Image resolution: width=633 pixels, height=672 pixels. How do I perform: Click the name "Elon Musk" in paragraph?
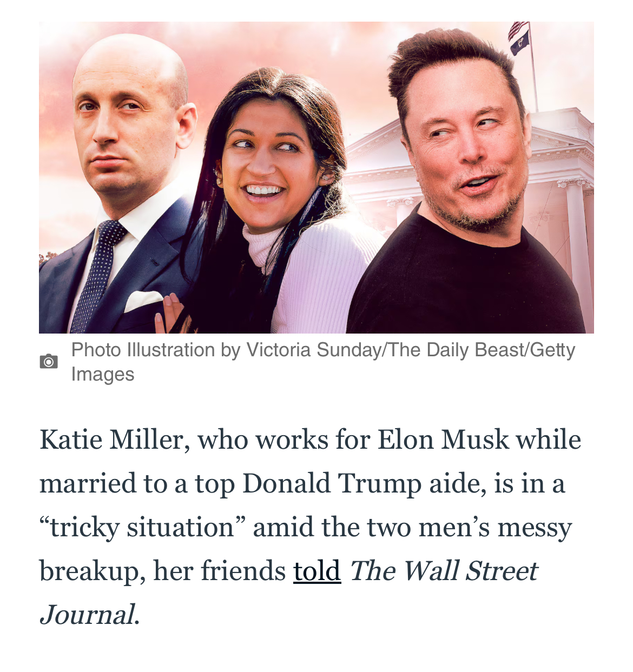(443, 440)
